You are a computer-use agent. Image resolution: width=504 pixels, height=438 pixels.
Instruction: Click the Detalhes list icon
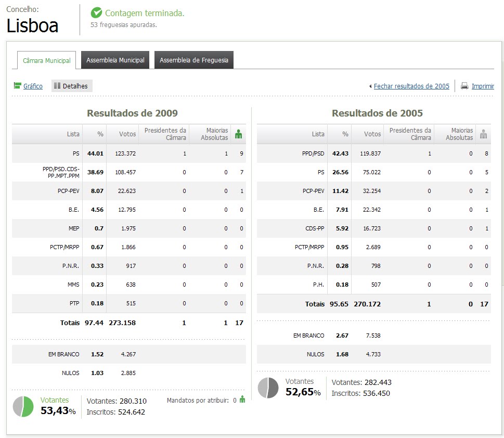(x=57, y=86)
